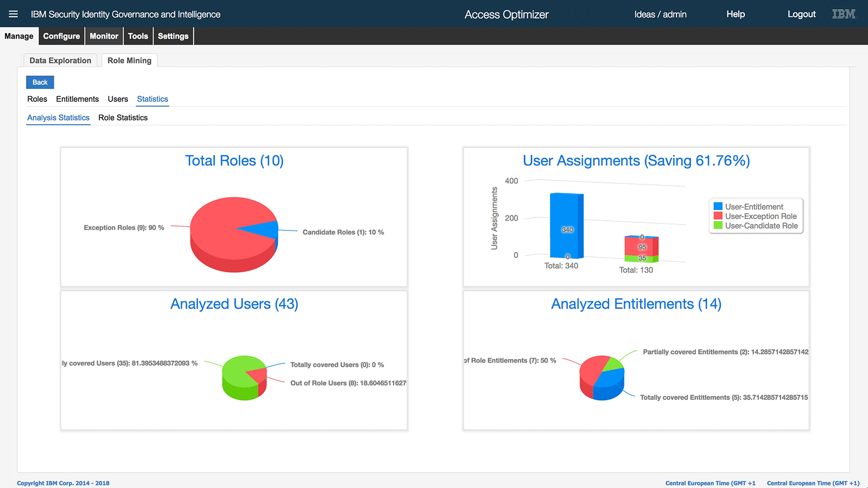Open the Monitor menu tab
This screenshot has width=868, height=488.
[104, 36]
